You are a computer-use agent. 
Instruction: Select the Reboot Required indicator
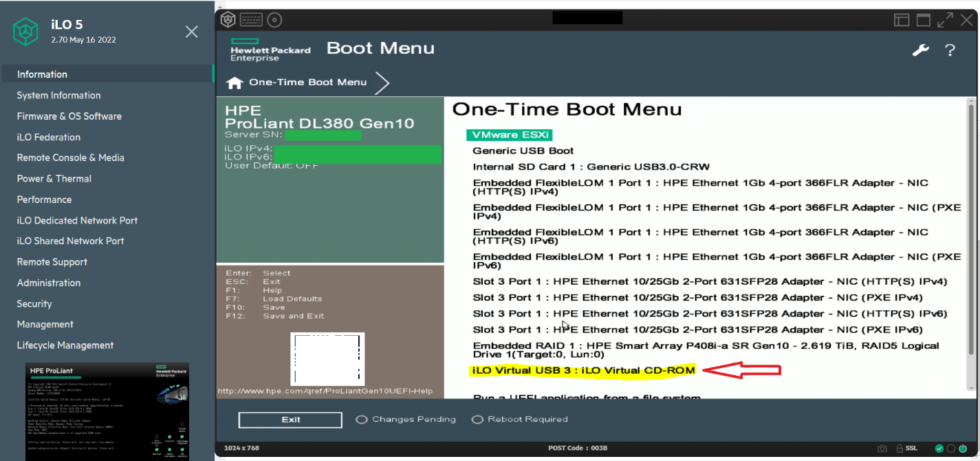click(520, 419)
